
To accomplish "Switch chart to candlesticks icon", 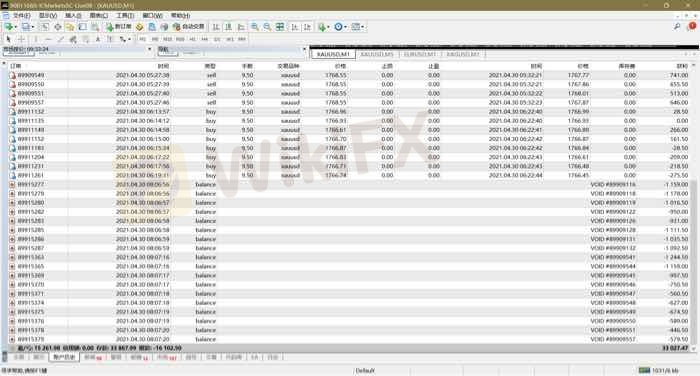I will coord(228,27).
